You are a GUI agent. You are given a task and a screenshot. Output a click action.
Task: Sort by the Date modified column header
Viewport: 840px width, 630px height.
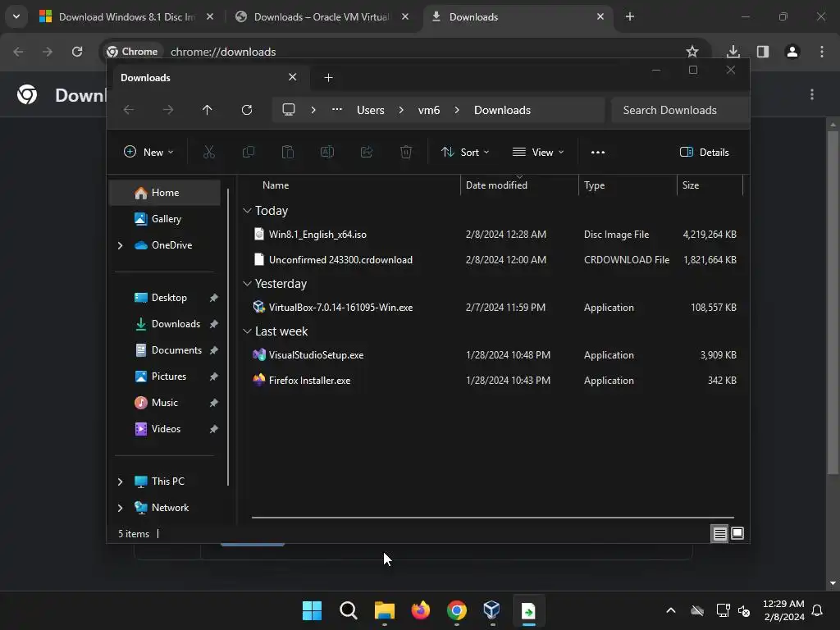click(496, 185)
